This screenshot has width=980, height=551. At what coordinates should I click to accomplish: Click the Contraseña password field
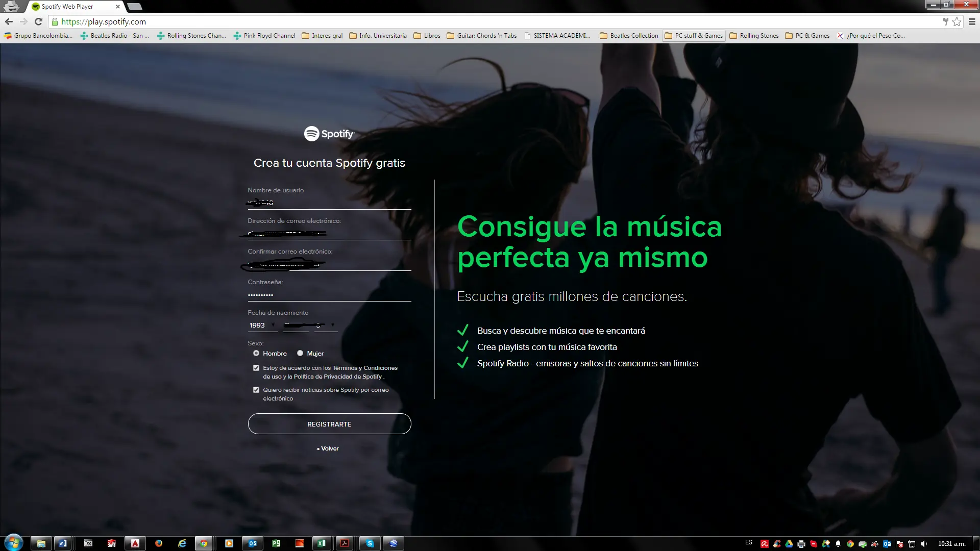pos(329,294)
